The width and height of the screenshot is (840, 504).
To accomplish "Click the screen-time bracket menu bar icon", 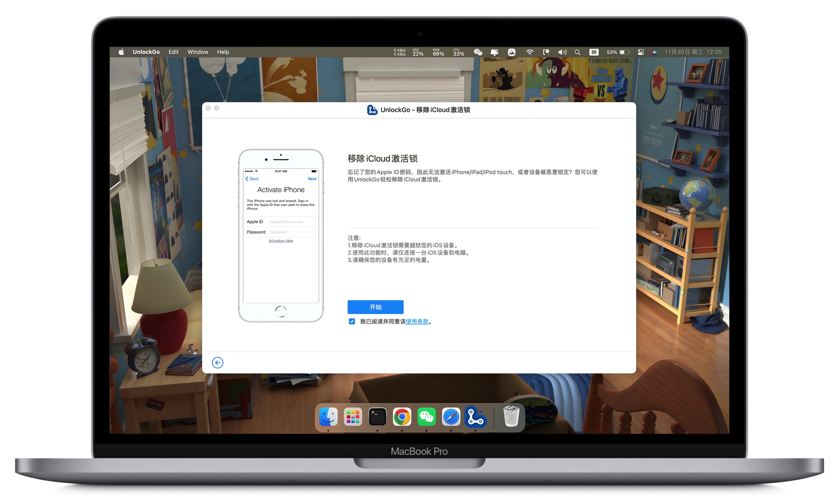I will (546, 52).
